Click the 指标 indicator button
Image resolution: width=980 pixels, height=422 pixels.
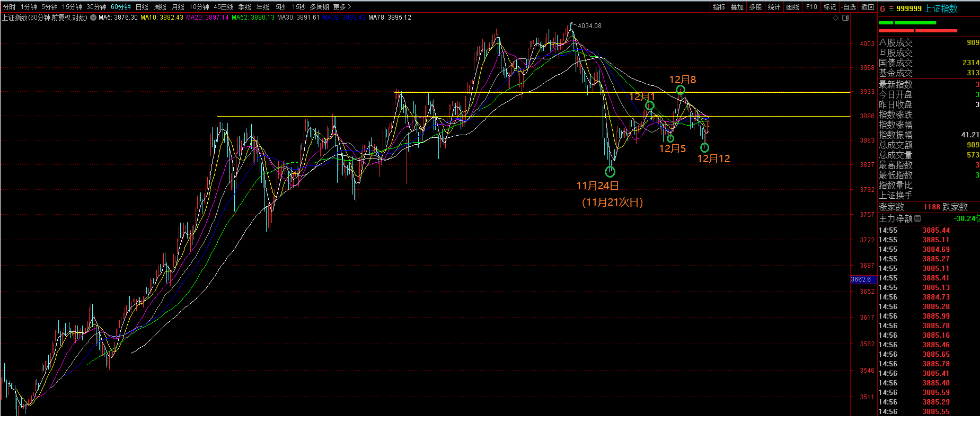coord(719,7)
